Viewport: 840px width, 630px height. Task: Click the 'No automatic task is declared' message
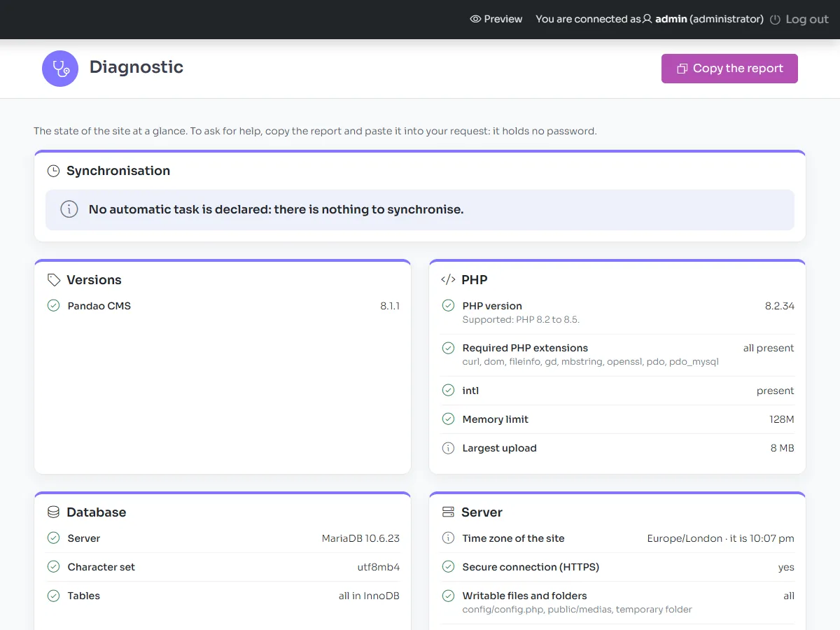pos(276,209)
